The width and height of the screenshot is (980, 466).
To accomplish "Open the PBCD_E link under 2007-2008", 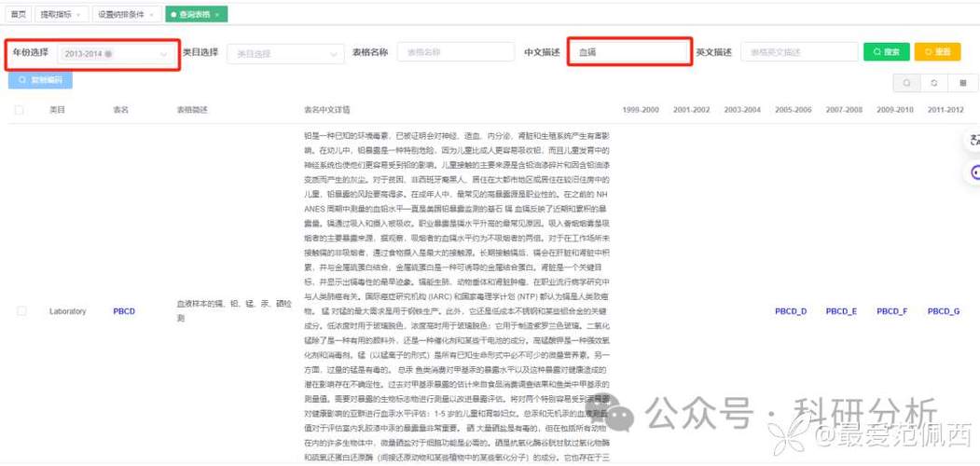I will pyautogui.click(x=841, y=311).
